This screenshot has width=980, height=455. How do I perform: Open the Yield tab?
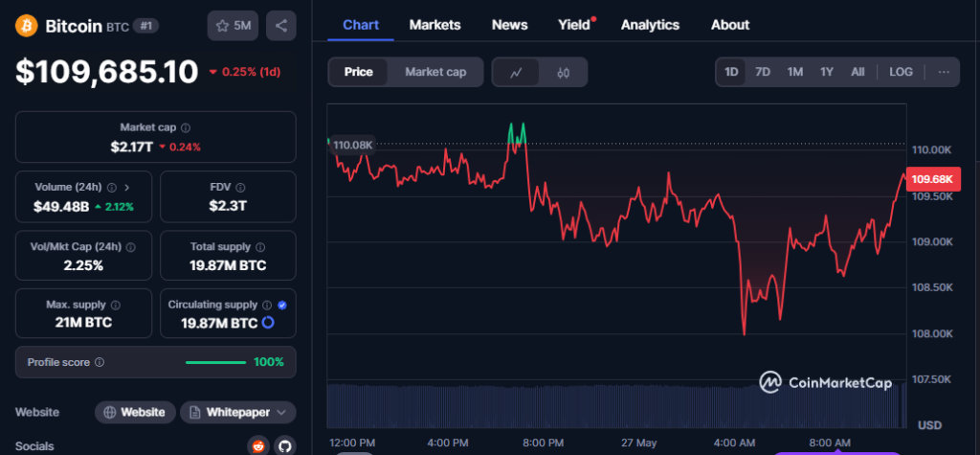coord(574,25)
